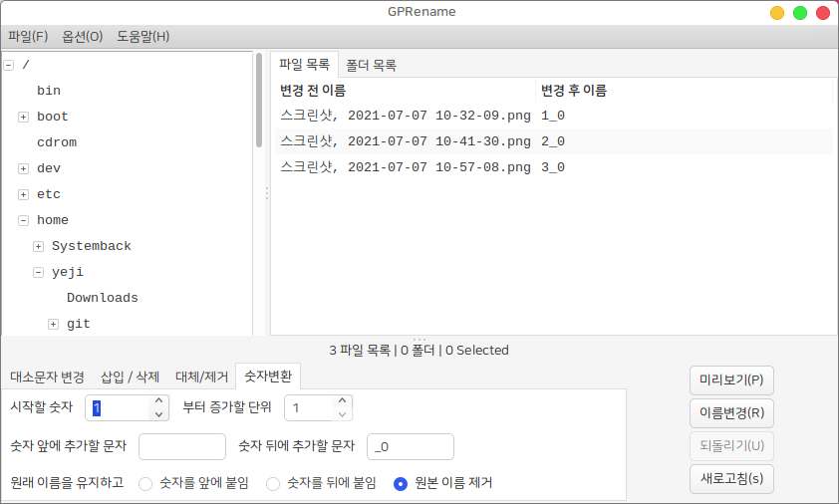Select 숫자를 앞에 붙임 radio option

pyautogui.click(x=145, y=483)
